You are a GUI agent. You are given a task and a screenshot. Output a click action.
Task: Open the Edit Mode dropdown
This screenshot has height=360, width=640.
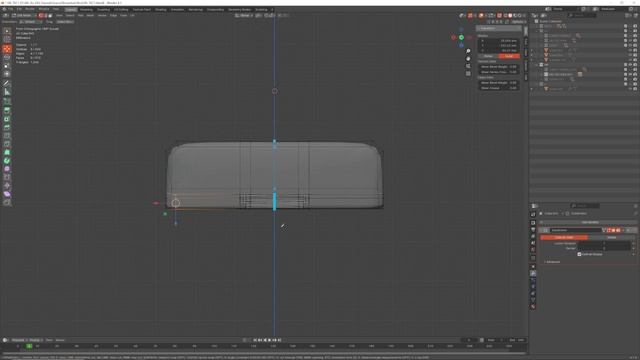[24, 16]
